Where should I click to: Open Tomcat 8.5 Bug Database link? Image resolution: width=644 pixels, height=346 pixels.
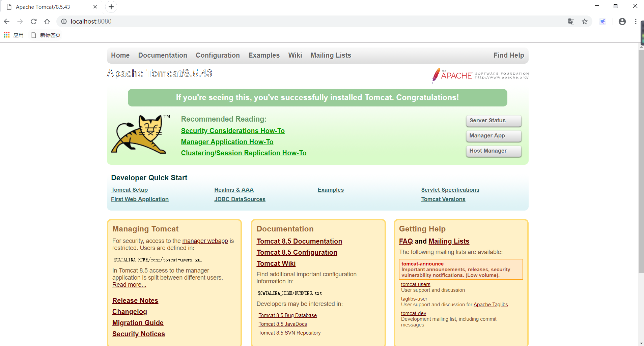pos(287,315)
